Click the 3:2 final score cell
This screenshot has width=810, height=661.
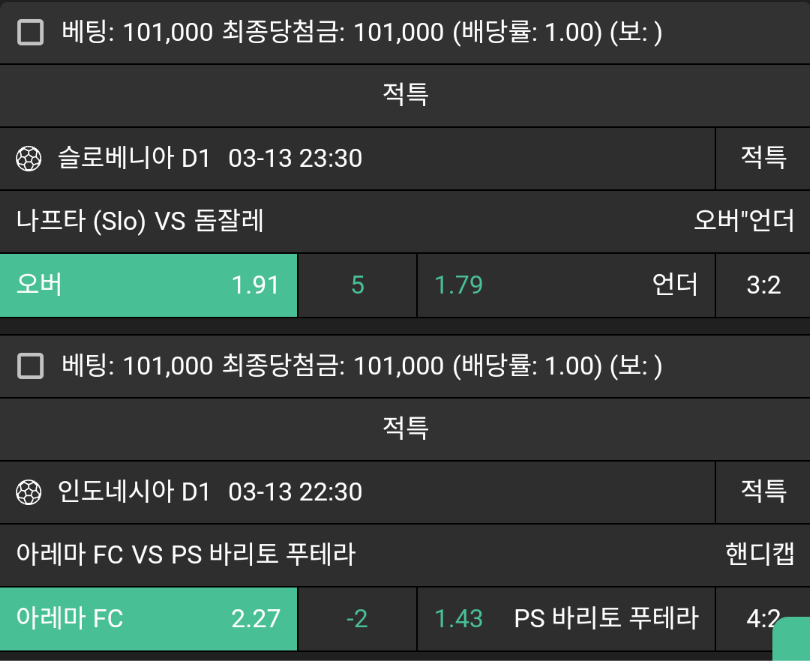(763, 285)
